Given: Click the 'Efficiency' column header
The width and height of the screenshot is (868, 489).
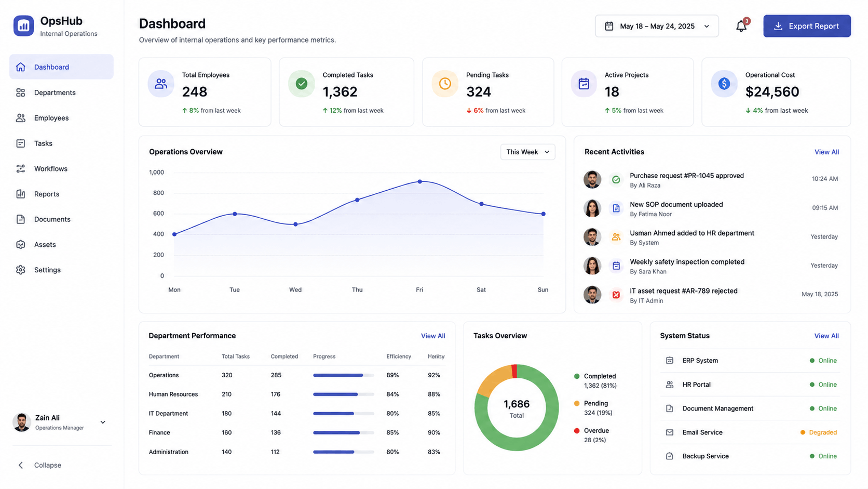Looking at the screenshot, I should click(x=399, y=356).
